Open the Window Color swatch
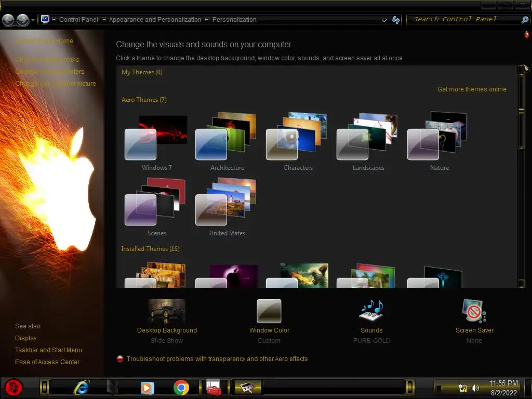 (x=269, y=311)
